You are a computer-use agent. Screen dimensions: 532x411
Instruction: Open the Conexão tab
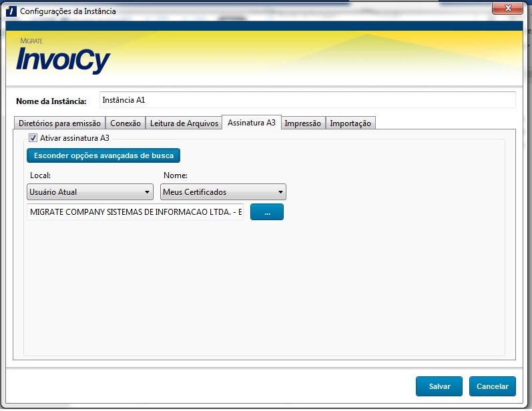[125, 123]
